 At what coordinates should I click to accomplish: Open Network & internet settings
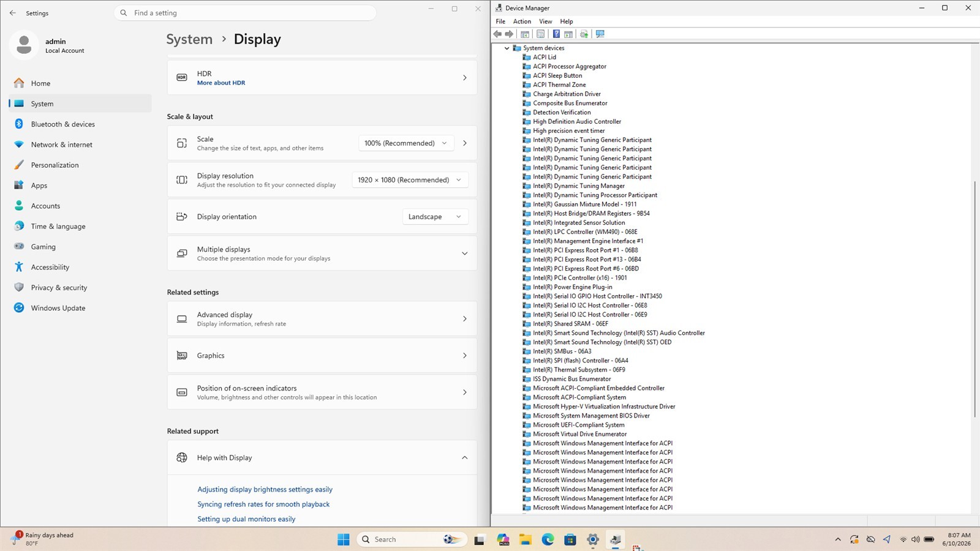pyautogui.click(x=80, y=144)
